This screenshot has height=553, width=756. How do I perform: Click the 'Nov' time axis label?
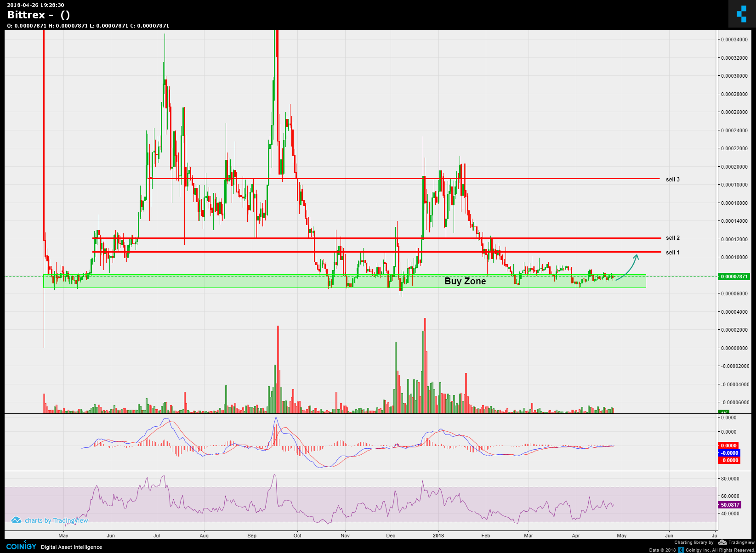click(x=345, y=536)
